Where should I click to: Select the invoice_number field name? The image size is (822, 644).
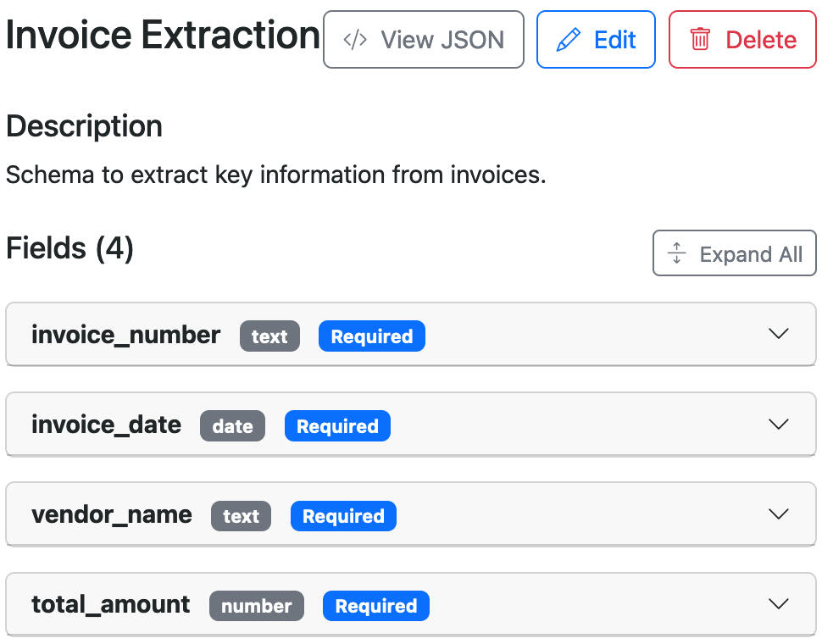click(126, 335)
